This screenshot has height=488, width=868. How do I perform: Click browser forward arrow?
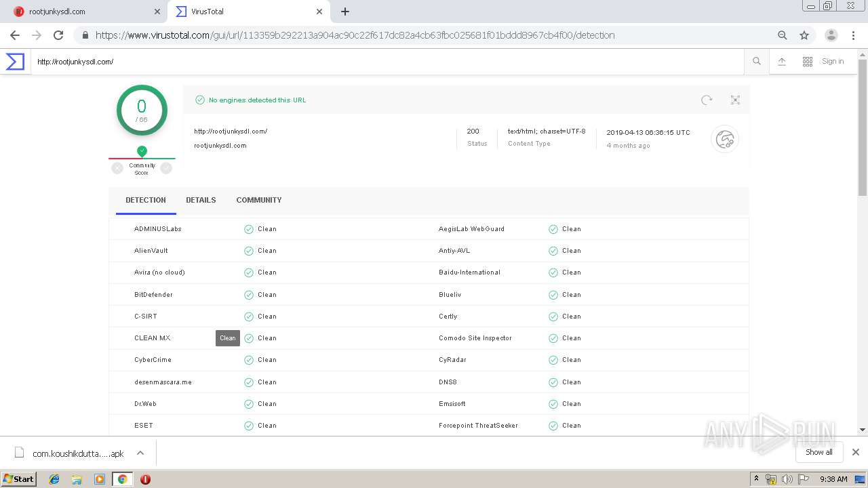pos(37,35)
